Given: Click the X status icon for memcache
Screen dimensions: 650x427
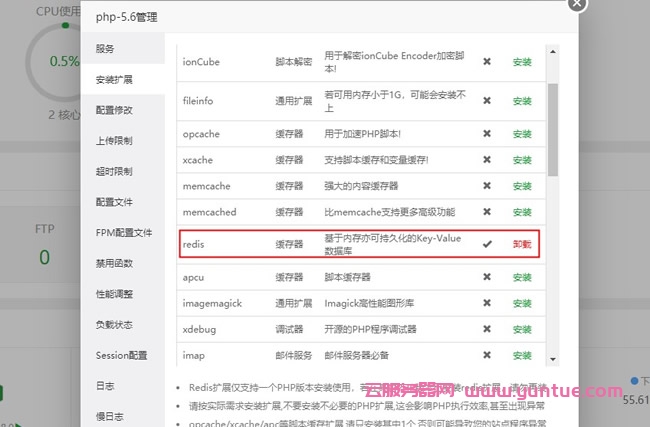Looking at the screenshot, I should pyautogui.click(x=487, y=186).
